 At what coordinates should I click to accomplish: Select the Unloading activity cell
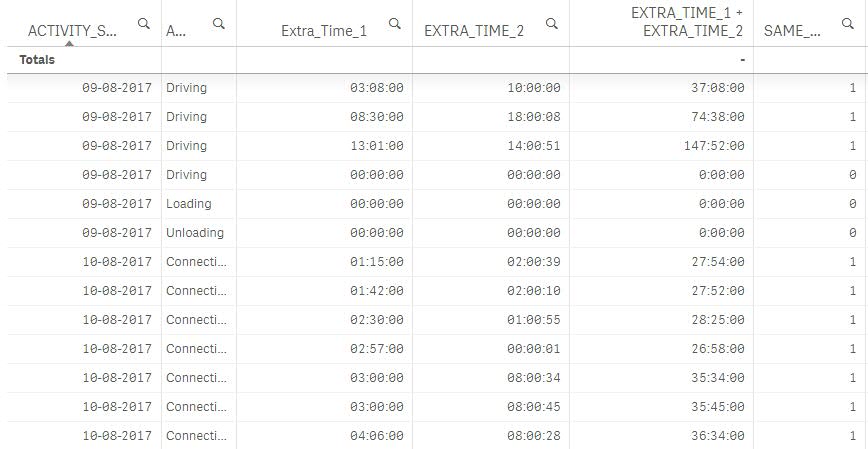pos(195,232)
